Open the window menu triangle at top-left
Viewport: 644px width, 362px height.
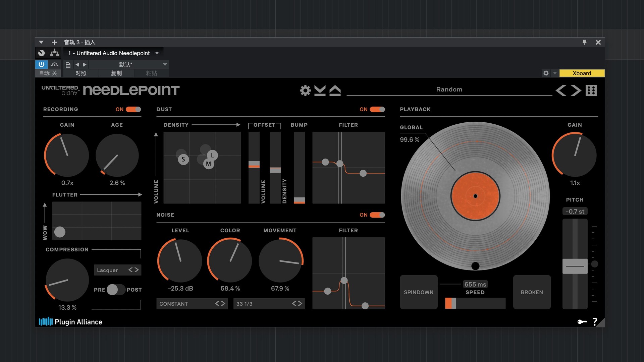[x=41, y=42]
